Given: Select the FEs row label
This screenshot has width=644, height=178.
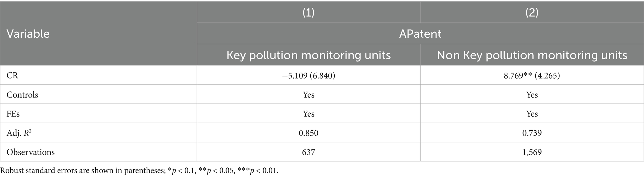Looking at the screenshot, I should (x=13, y=114).
